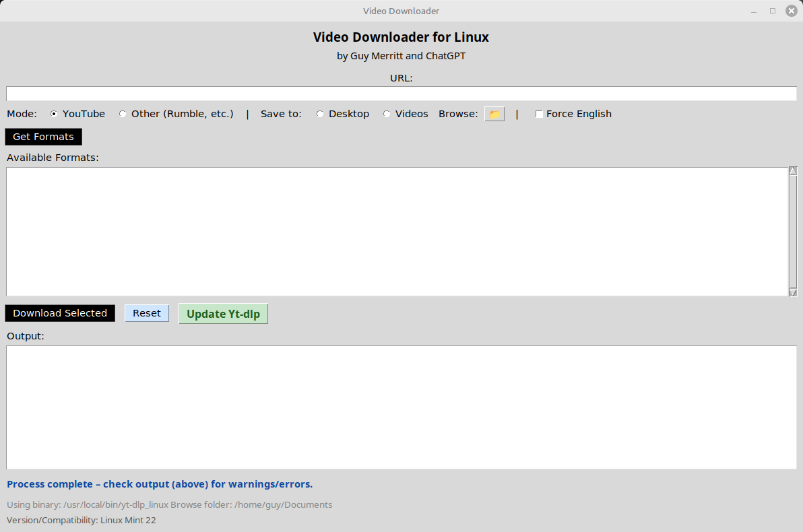
Task: Click inside the Available Formats list
Action: pyautogui.click(x=397, y=232)
